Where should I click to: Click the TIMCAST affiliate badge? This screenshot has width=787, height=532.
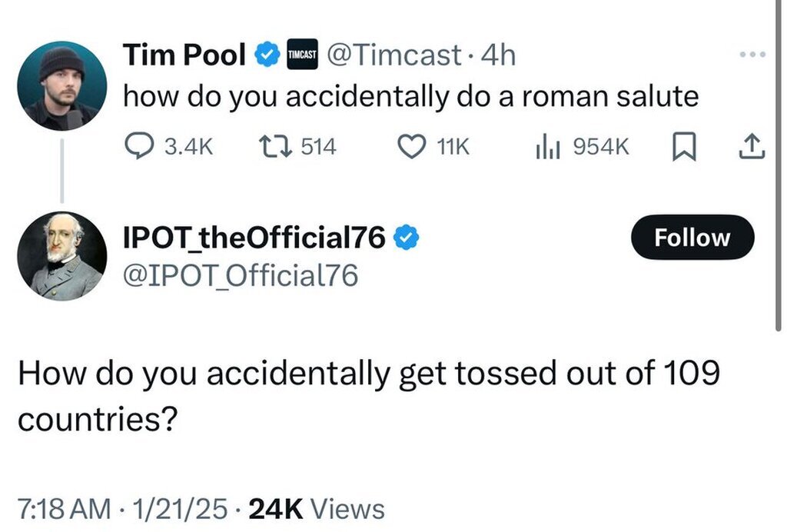[302, 56]
